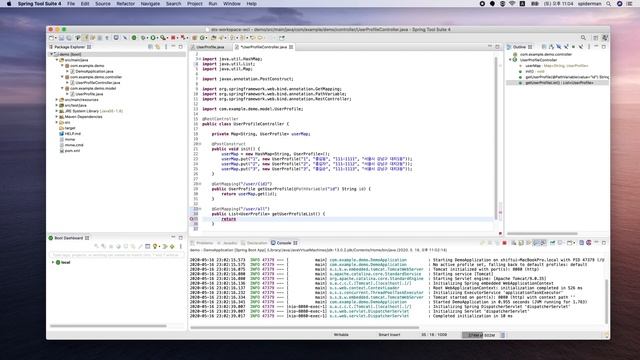Expand Maven Dependencies node

57,117
